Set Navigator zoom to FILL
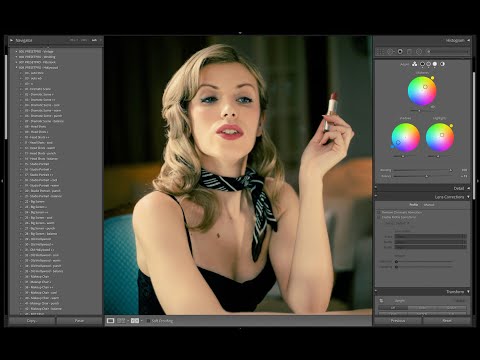Screen dimensions: 480x360 84,40
